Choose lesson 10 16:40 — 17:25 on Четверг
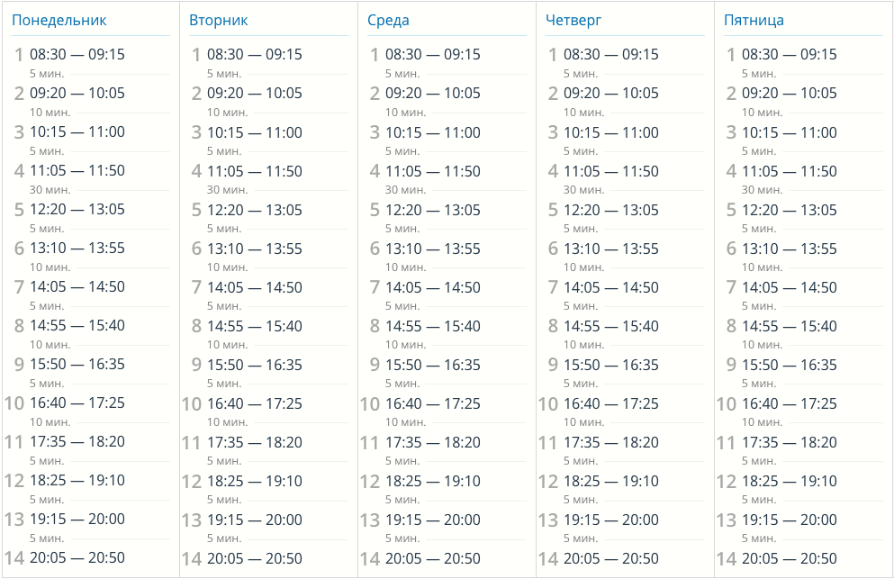Viewport: 894px width, 588px height. tap(611, 403)
